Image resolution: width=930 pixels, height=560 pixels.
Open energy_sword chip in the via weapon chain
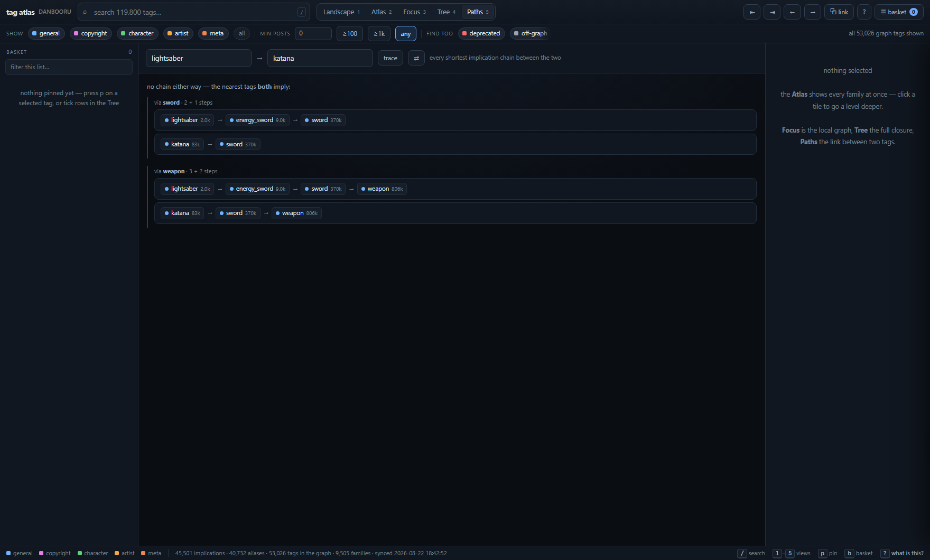(257, 189)
